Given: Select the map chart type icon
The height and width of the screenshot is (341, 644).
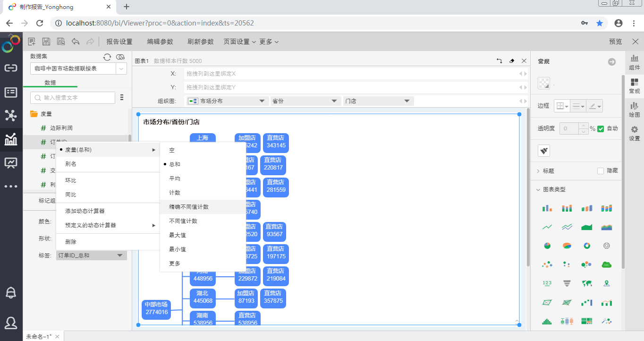Looking at the screenshot, I should (x=586, y=283).
